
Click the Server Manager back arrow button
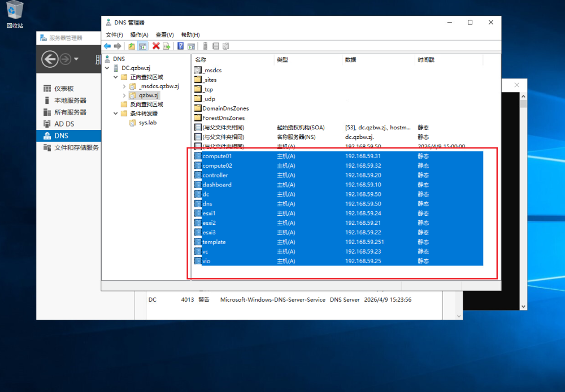(50, 59)
